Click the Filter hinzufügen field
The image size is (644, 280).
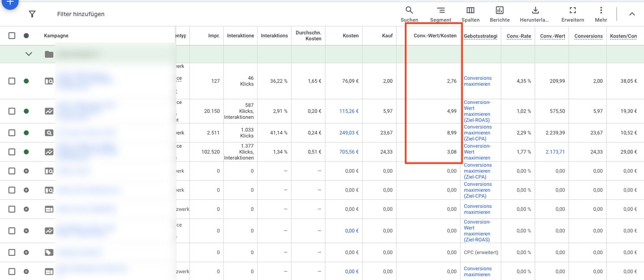pyautogui.click(x=81, y=14)
